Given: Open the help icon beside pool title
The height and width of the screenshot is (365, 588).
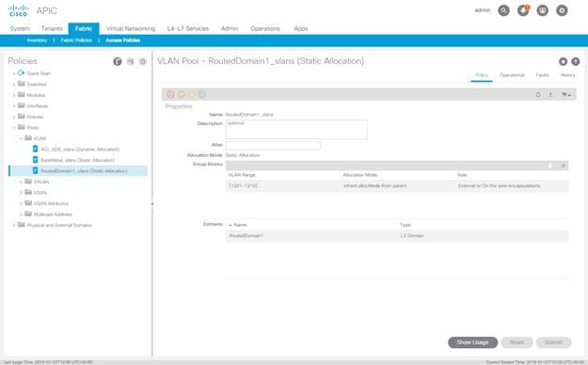Looking at the screenshot, I should pyautogui.click(x=575, y=61).
